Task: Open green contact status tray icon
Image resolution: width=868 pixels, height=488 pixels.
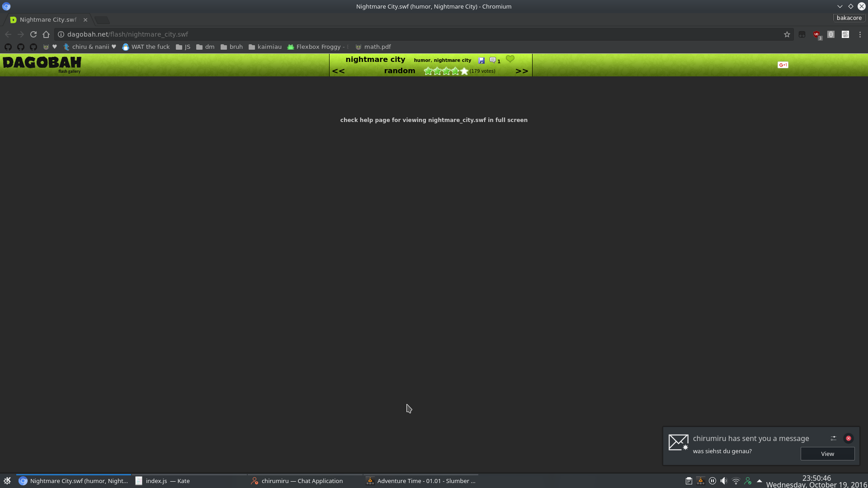Action: pos(747,481)
